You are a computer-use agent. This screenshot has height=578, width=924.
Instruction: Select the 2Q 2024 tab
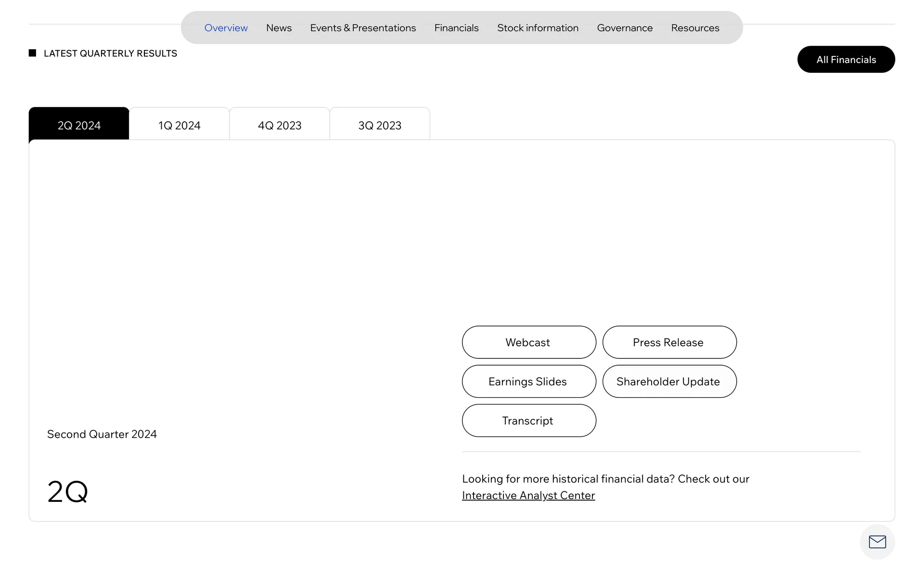click(79, 125)
